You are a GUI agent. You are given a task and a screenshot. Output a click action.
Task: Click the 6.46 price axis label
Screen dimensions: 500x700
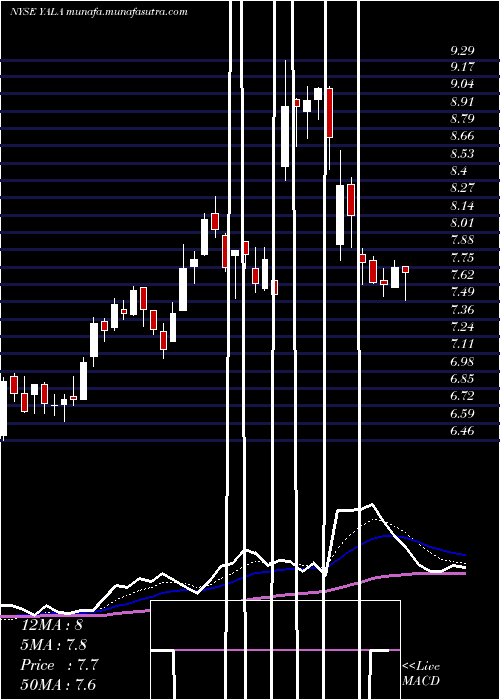pos(462,431)
